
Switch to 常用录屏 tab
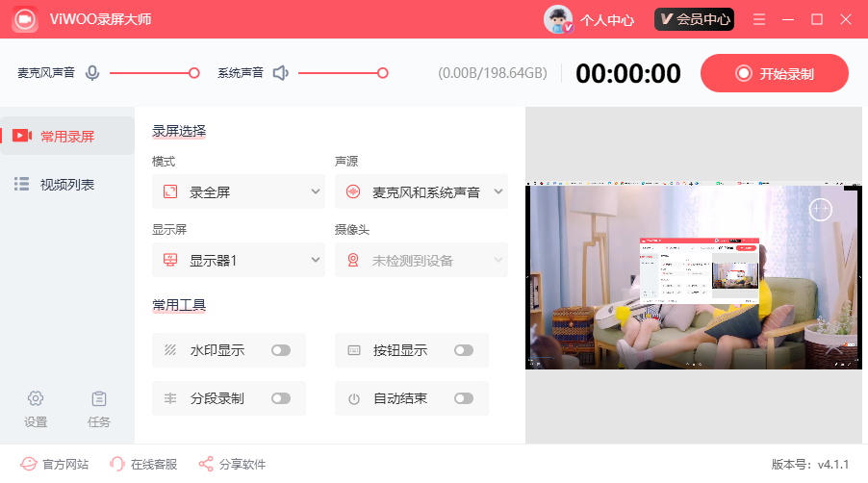pos(67,136)
